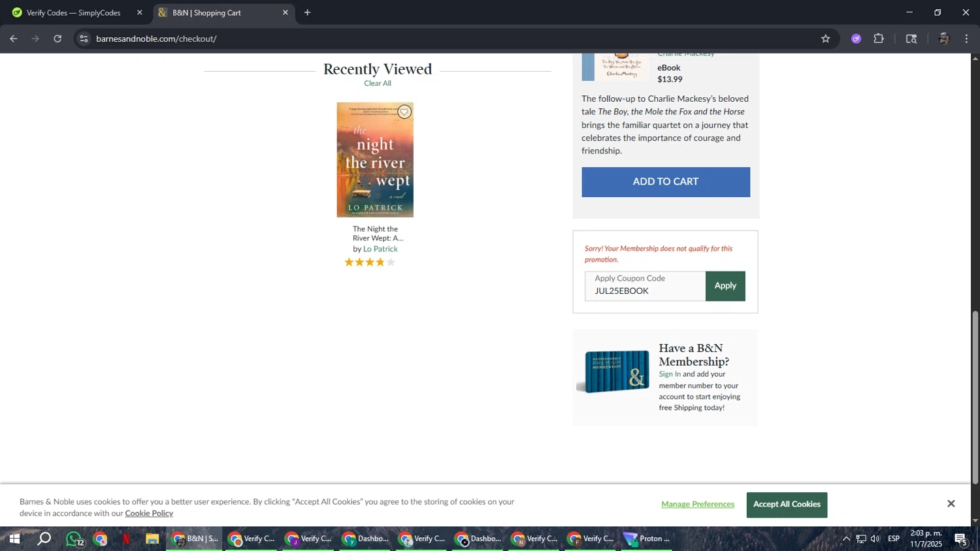This screenshot has width=980, height=551.
Task: Click Accept All Cookies
Action: click(x=787, y=505)
